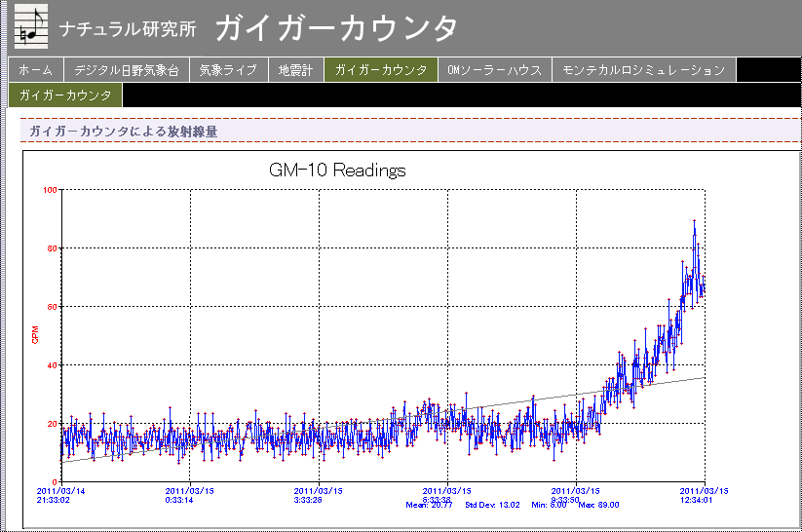Click the Std Dev 13.02 statistic
This screenshot has height=532, width=802.
(492, 505)
